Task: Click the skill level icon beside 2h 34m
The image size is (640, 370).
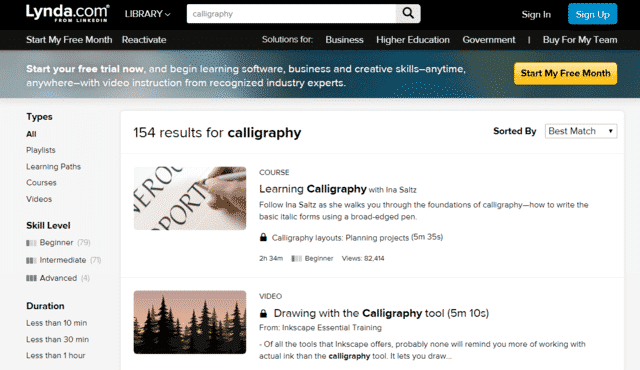Action: [296, 258]
